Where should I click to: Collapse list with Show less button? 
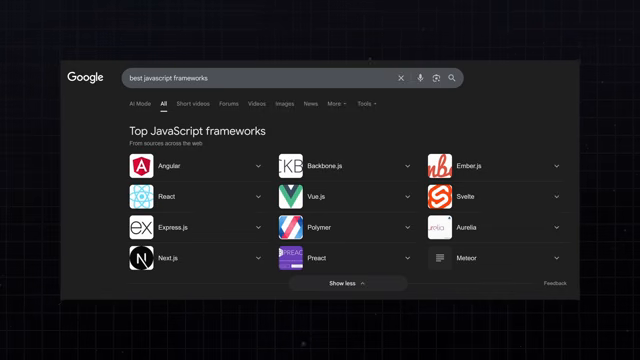(348, 283)
